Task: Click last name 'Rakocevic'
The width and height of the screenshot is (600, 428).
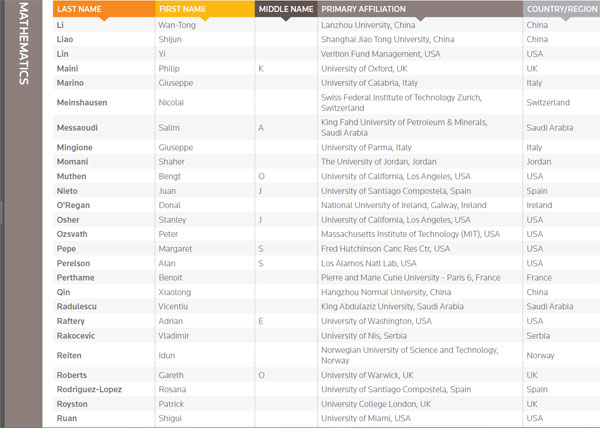Action: click(x=76, y=336)
